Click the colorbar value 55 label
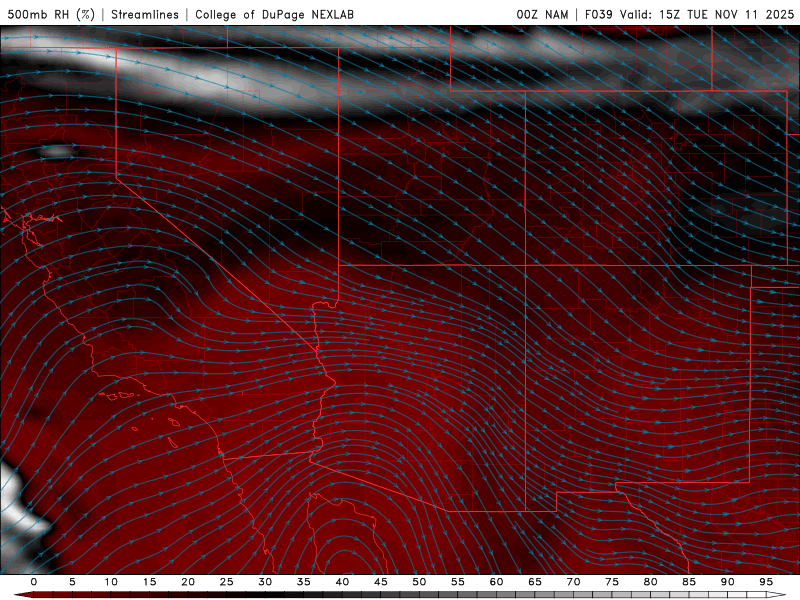800x600 pixels. 458,582
